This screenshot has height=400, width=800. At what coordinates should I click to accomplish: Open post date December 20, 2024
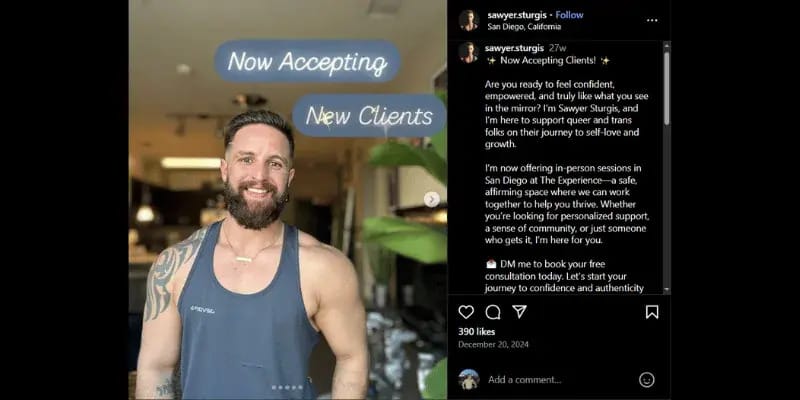coord(493,345)
